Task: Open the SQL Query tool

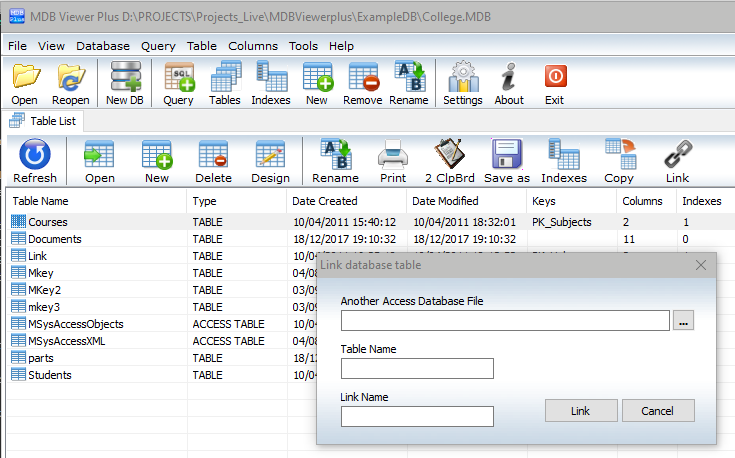Action: coord(179,83)
